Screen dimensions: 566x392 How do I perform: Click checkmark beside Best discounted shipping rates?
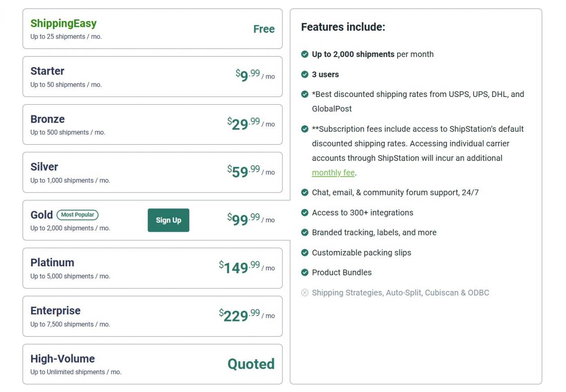[305, 94]
